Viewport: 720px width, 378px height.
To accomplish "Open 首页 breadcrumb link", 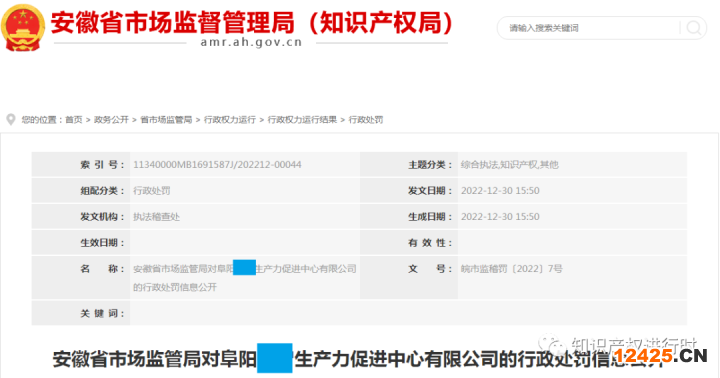I will coord(73,120).
